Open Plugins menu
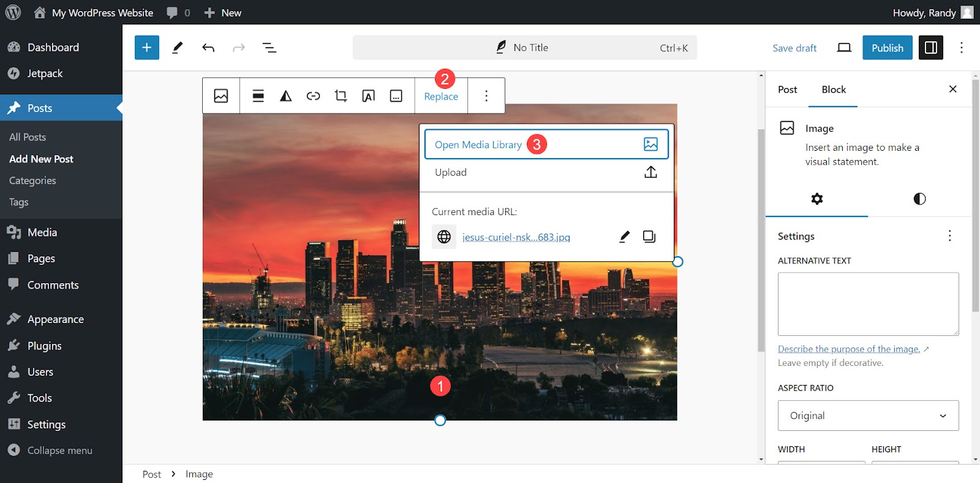The height and width of the screenshot is (483, 980). tap(44, 346)
